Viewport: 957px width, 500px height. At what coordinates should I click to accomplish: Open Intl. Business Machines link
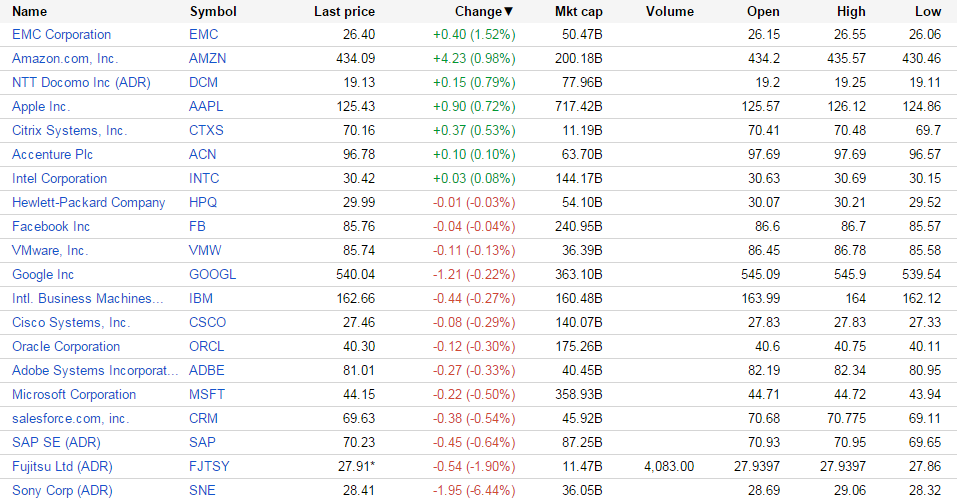tap(87, 299)
